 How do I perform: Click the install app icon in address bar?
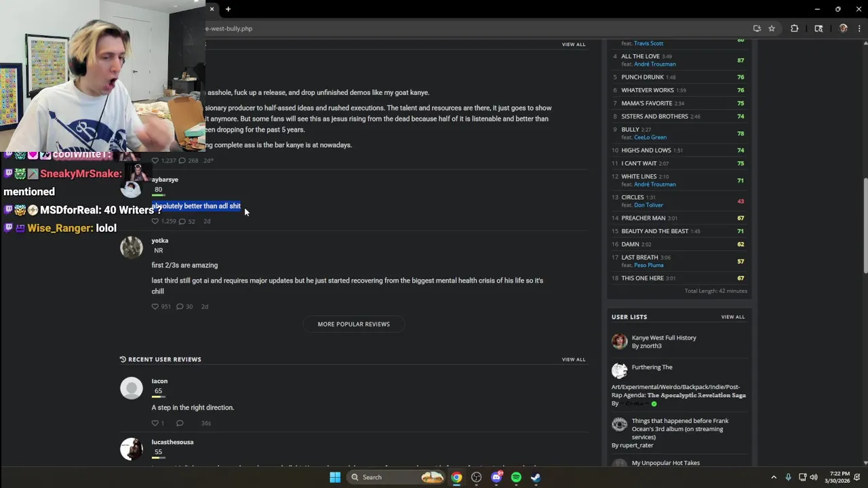[757, 28]
